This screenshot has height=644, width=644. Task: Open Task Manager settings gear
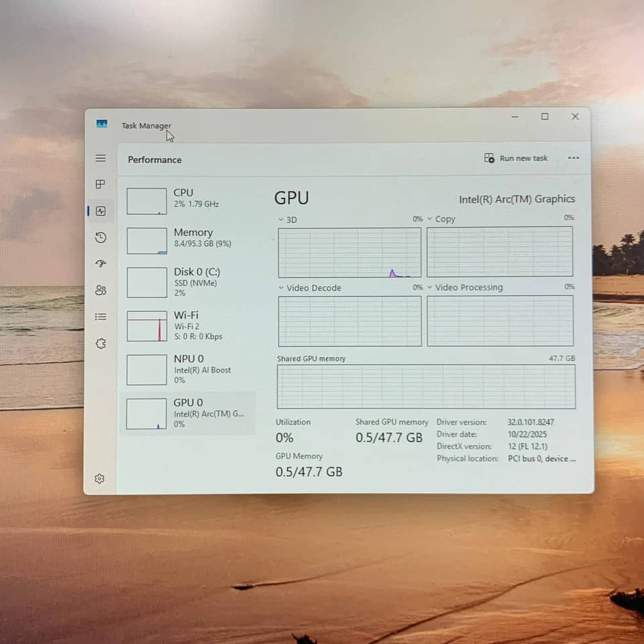pos(99,478)
